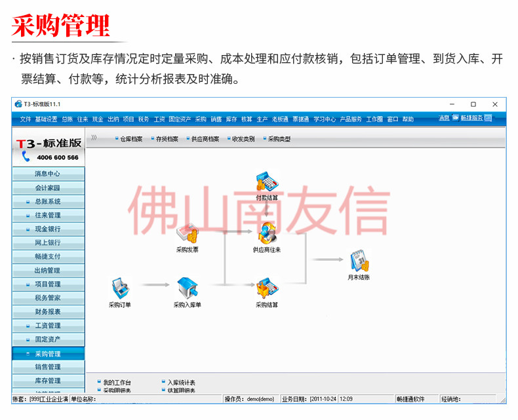Open the 往来 menu

(83, 119)
